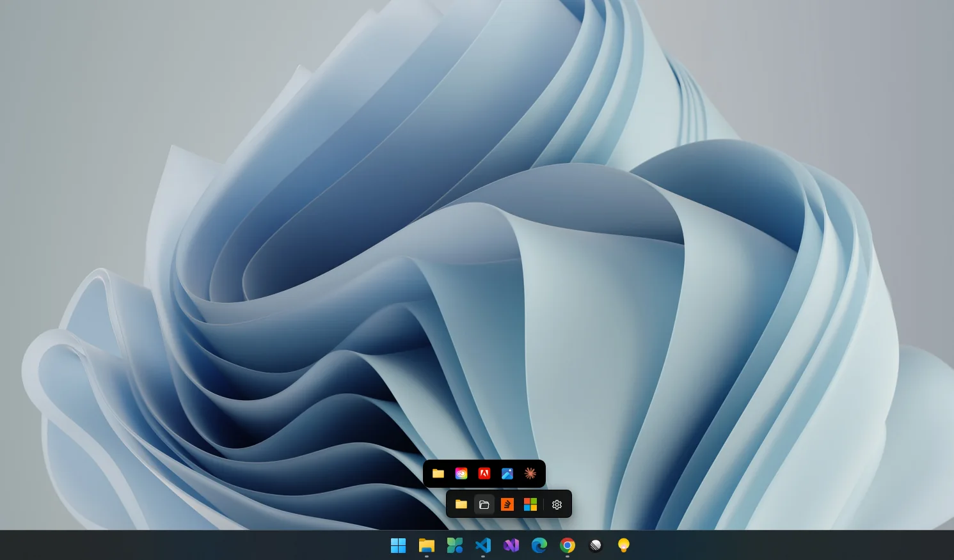Open the Windows Start menu
Viewport: 954px width, 560px height.
pyautogui.click(x=399, y=545)
